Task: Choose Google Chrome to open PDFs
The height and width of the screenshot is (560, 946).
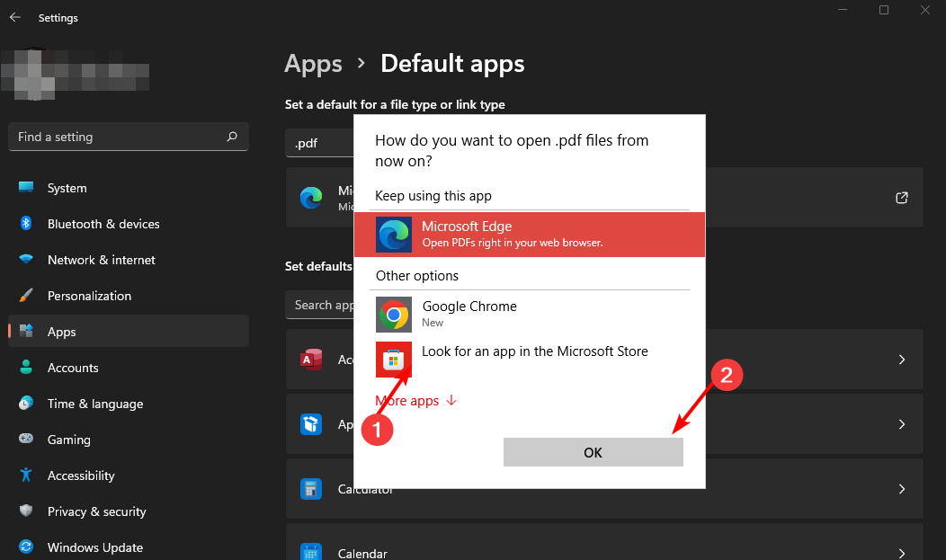Action: 529,315
